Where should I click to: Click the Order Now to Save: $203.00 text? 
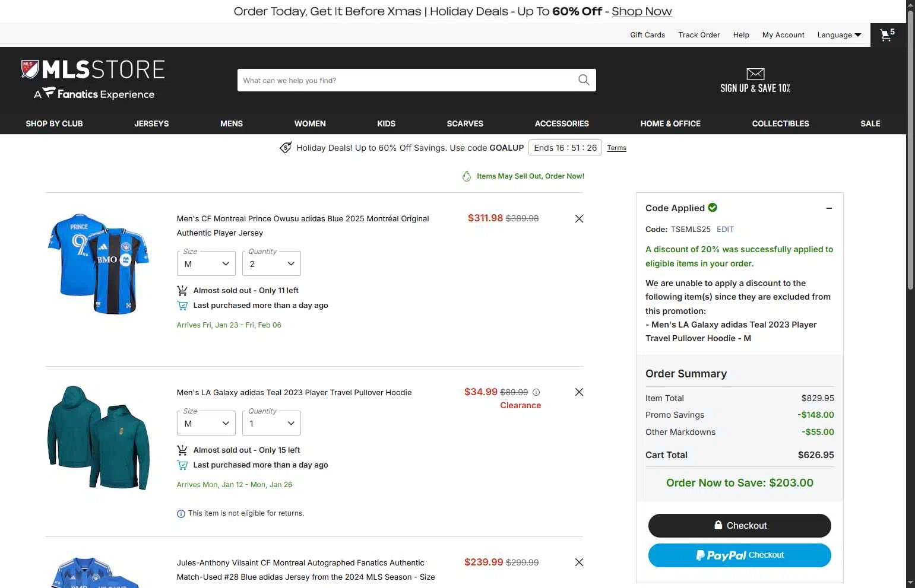(x=740, y=483)
